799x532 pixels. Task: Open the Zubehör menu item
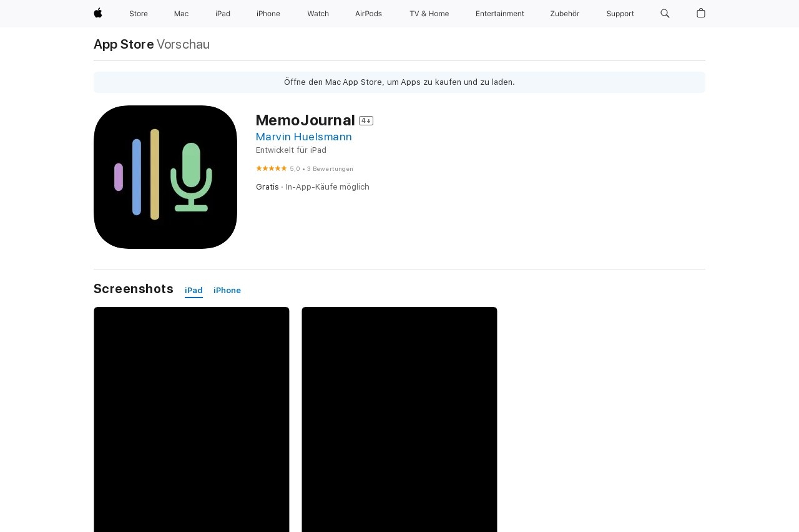pos(564,14)
